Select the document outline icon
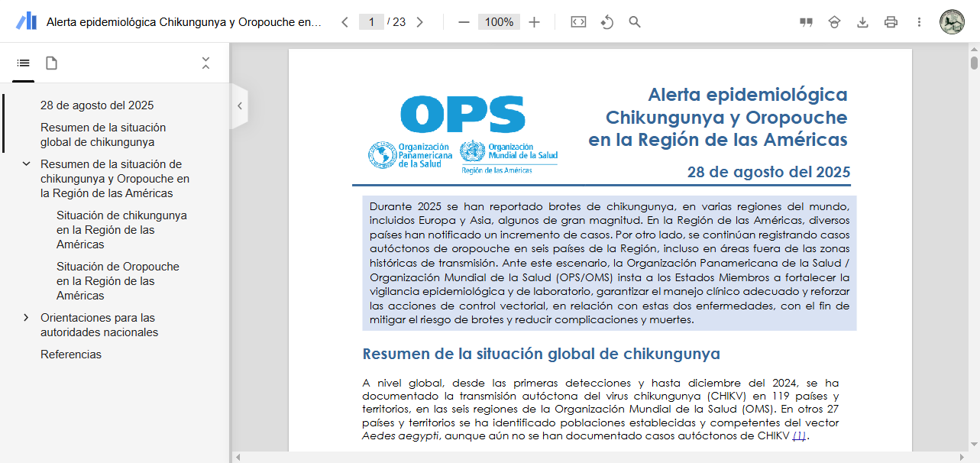The width and height of the screenshot is (980, 463). [22, 63]
